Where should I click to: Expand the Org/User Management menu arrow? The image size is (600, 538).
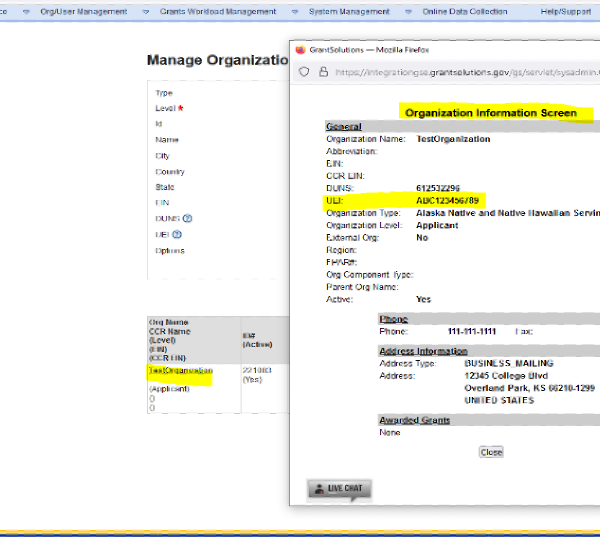click(x=25, y=12)
